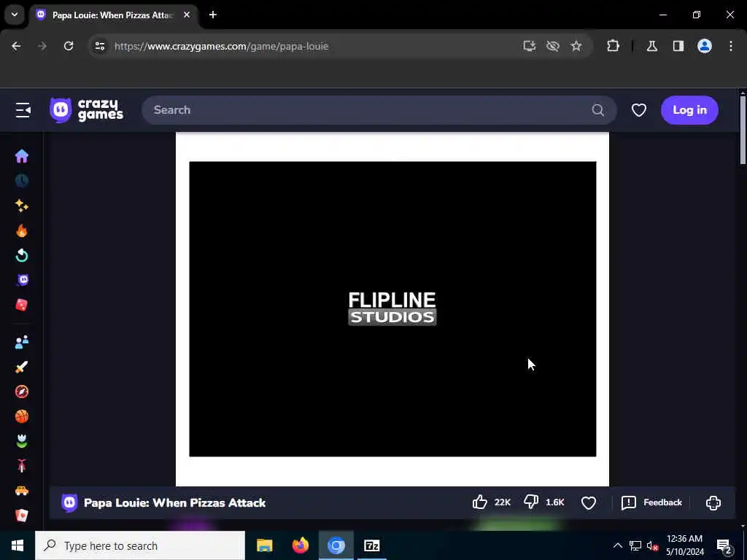The height and width of the screenshot is (560, 747).
Task: Open the Adventure compass icon in sidebar
Action: pyautogui.click(x=22, y=392)
